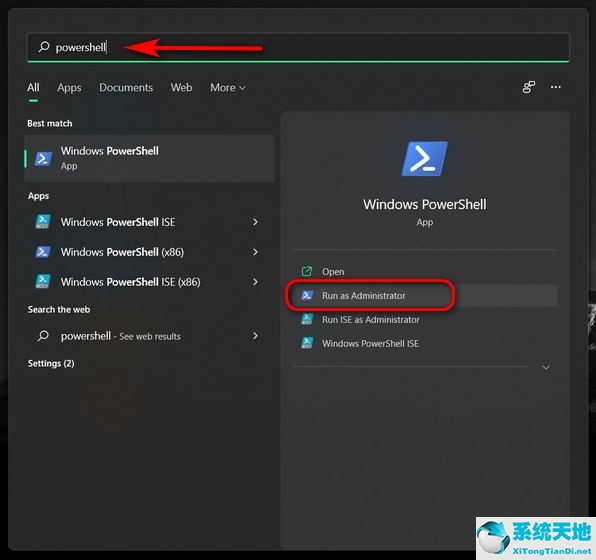The width and height of the screenshot is (596, 560).
Task: Open the three-dot options menu
Action: click(x=555, y=87)
